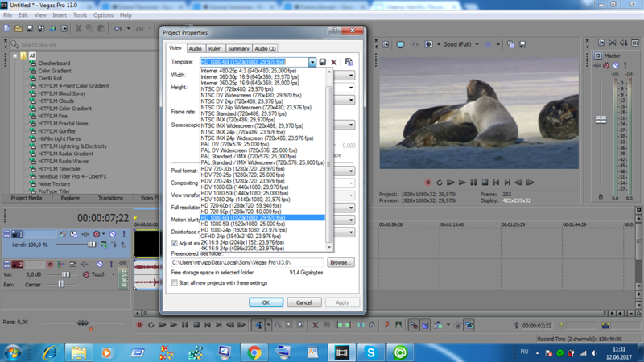The height and width of the screenshot is (362, 644).
Task: Click the Master volume fader handle
Action: 601,119
